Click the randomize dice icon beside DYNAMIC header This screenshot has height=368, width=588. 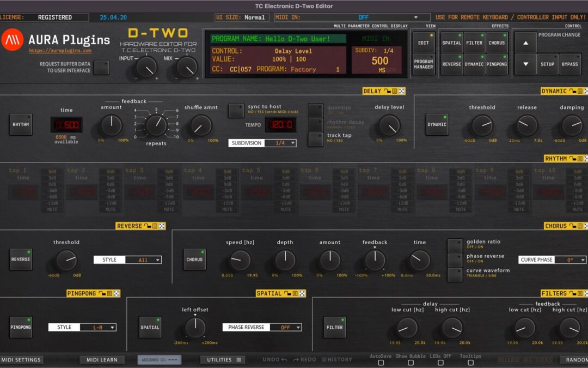(x=586, y=91)
